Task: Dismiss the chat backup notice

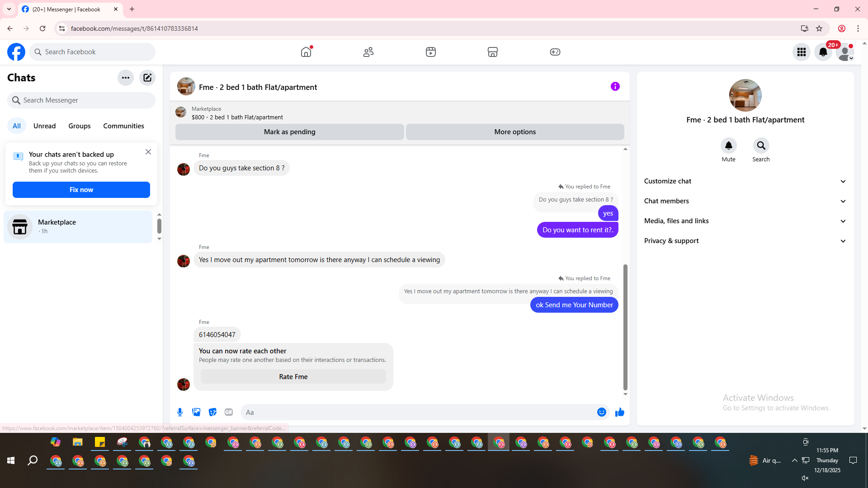Action: pos(148,152)
